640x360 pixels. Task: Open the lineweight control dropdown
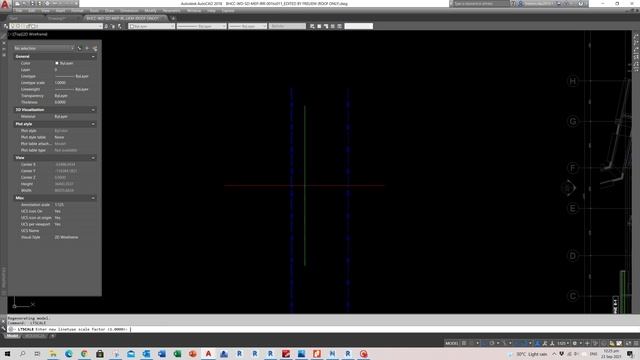point(247,26)
